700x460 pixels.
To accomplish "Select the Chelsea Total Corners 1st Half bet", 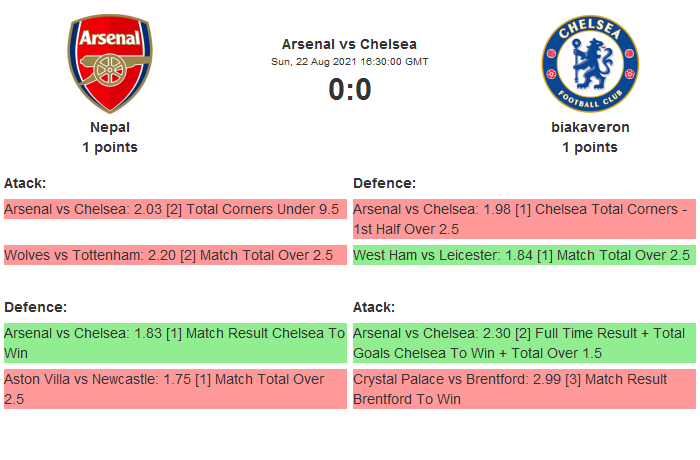I will (523, 219).
